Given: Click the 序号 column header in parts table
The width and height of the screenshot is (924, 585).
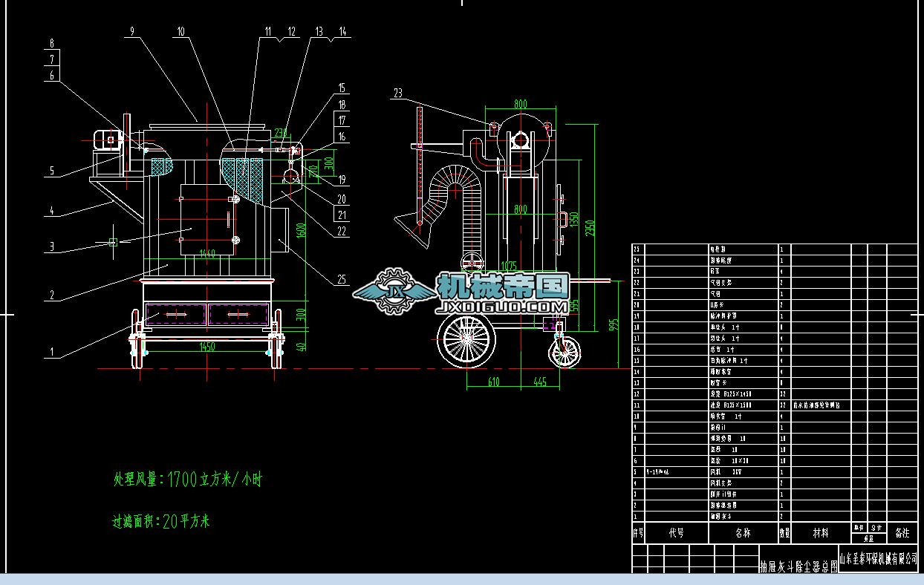Looking at the screenshot, I should 638,533.
